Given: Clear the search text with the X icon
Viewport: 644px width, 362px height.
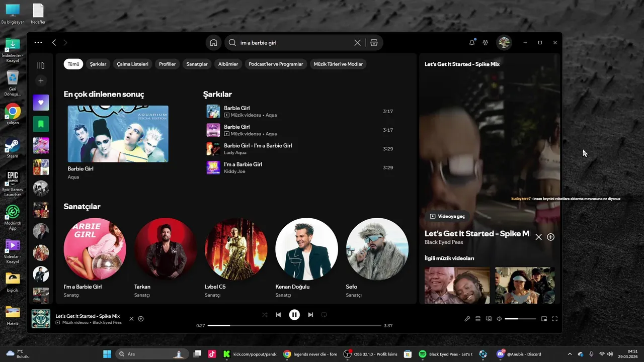Looking at the screenshot, I should pyautogui.click(x=358, y=43).
